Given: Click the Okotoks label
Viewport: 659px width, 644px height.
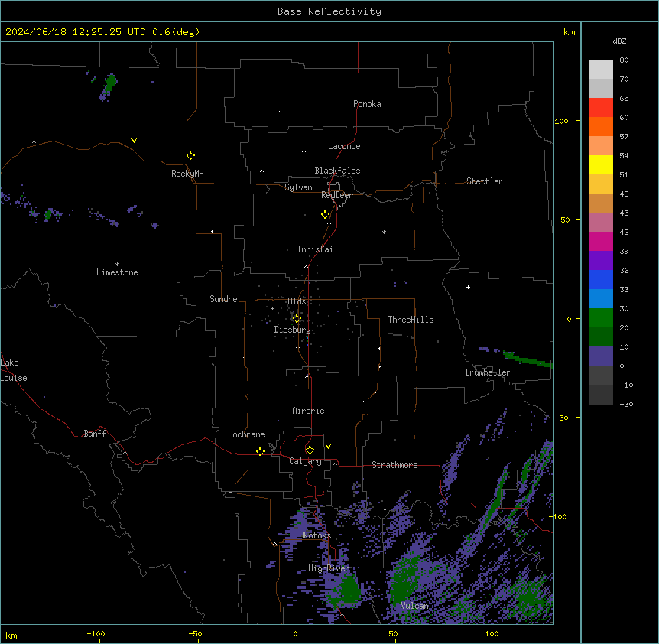Looking at the screenshot, I should click(x=315, y=535).
